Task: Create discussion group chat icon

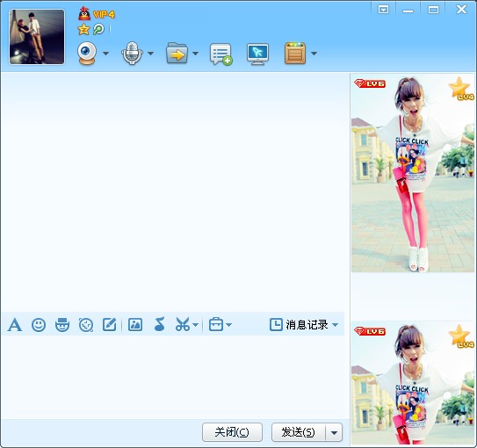Action: tap(220, 54)
